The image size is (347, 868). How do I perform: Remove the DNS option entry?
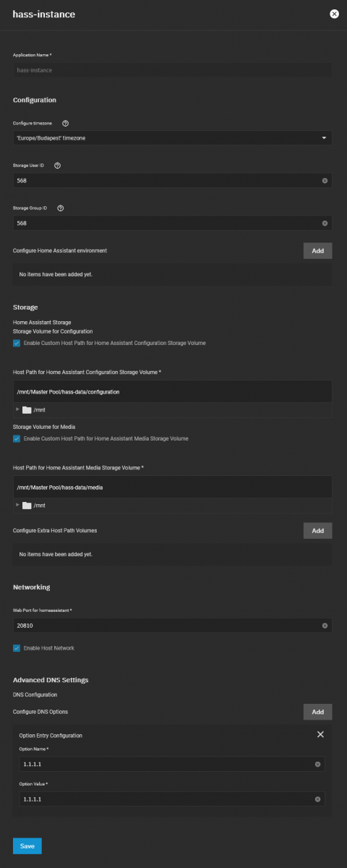pos(320,734)
